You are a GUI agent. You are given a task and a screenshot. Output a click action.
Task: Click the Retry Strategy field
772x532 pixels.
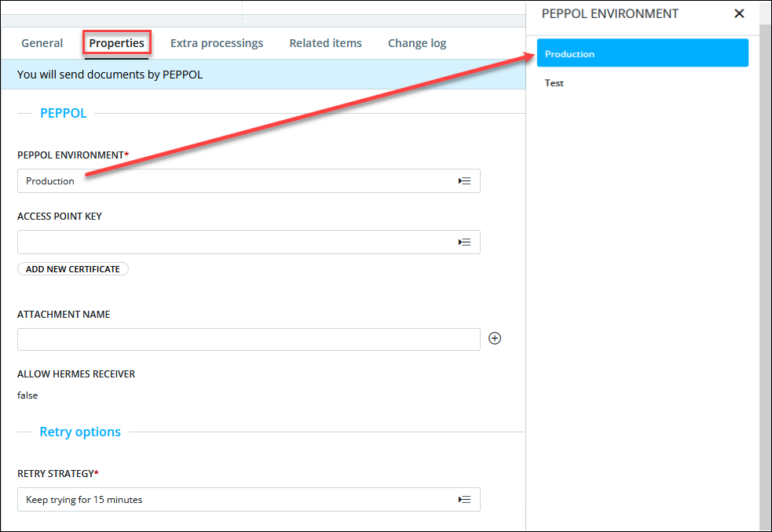pyautogui.click(x=249, y=500)
